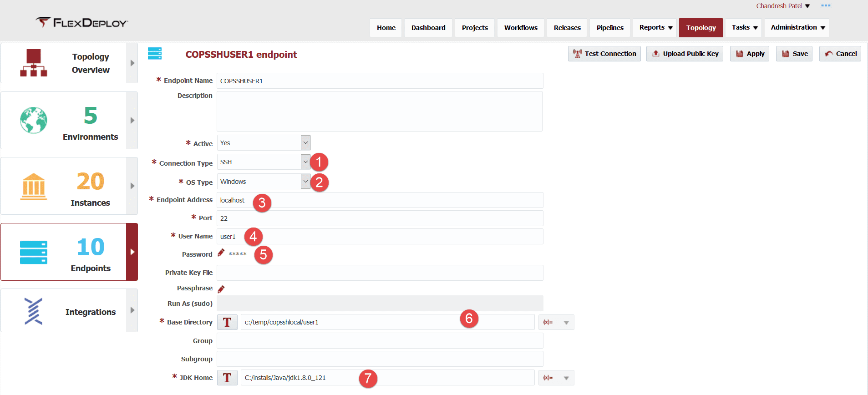The height and width of the screenshot is (395, 868).
Task: Click the COPSSHUSER1 endpoint heading
Action: (x=241, y=55)
